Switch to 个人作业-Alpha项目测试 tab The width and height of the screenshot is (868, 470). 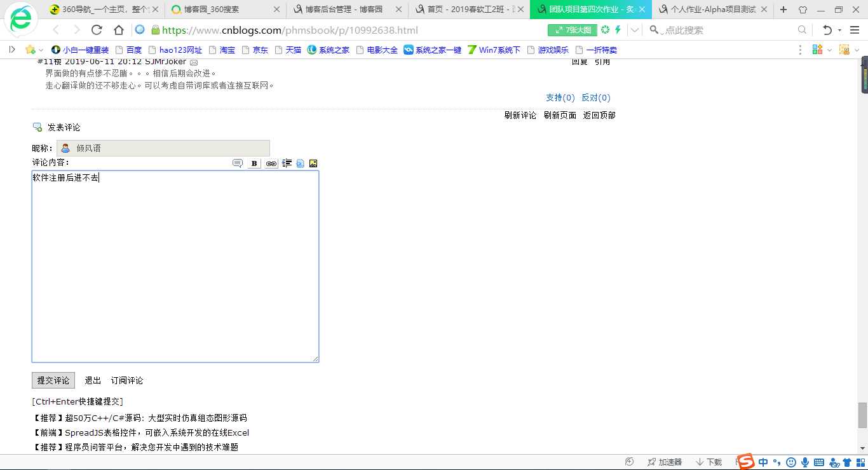pyautogui.click(x=714, y=10)
